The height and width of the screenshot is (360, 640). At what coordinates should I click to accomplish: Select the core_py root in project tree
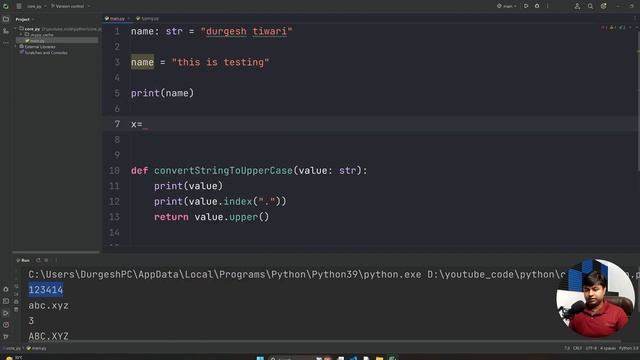(x=32, y=29)
